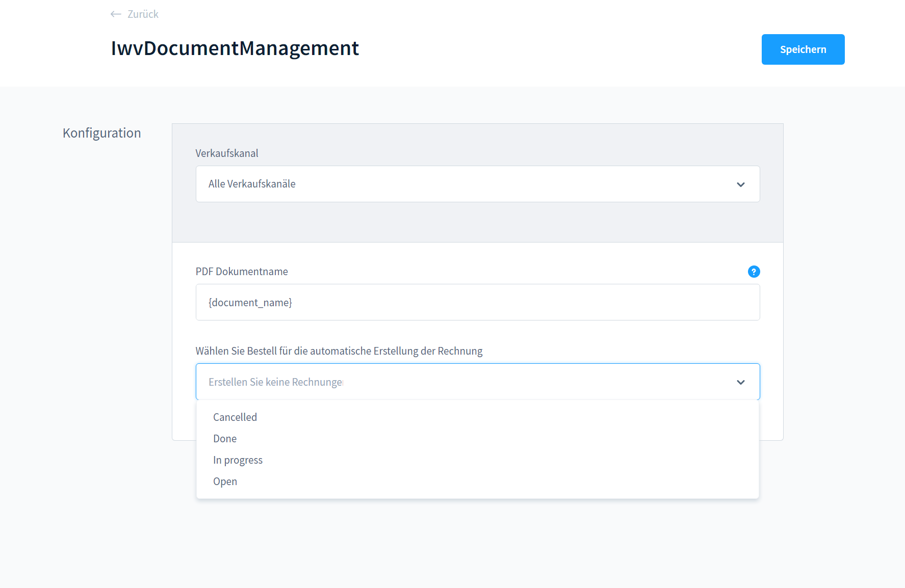This screenshot has height=588, width=905.
Task: Pick the In progress order state
Action: click(x=238, y=460)
